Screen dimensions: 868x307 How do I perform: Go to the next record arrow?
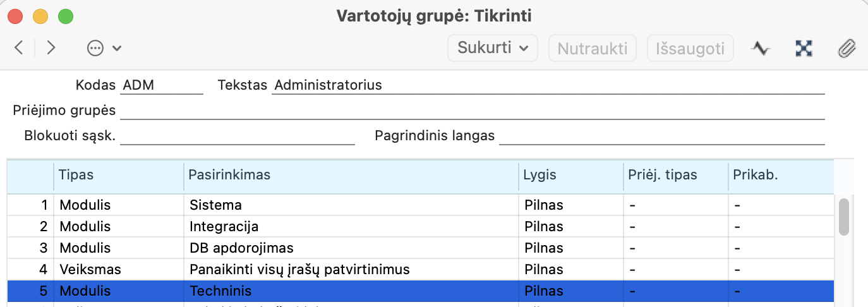[x=51, y=48]
